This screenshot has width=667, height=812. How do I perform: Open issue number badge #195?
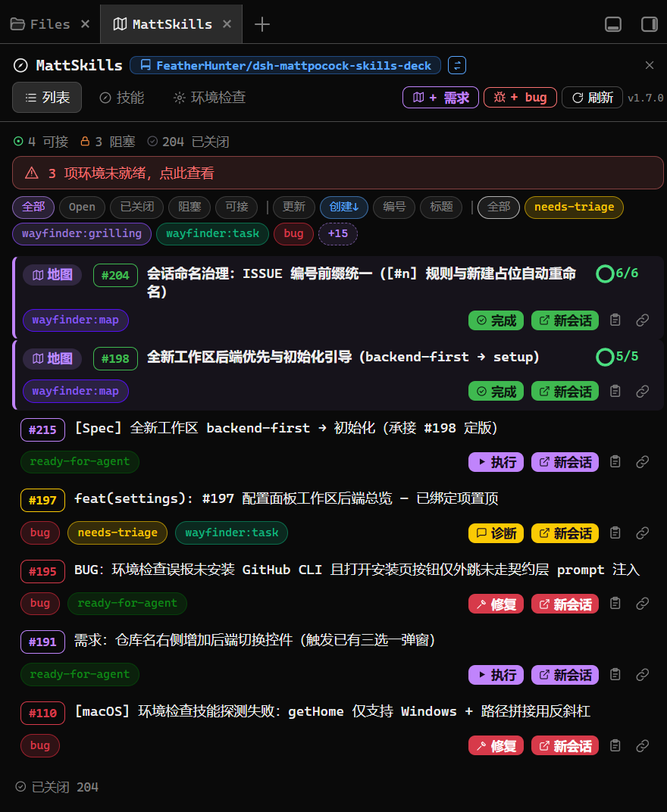43,571
